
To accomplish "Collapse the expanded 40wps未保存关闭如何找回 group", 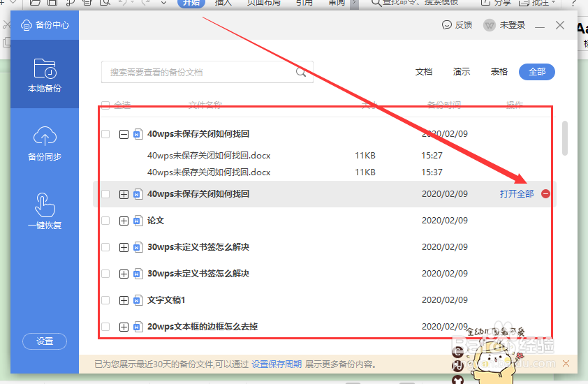I will 124,134.
